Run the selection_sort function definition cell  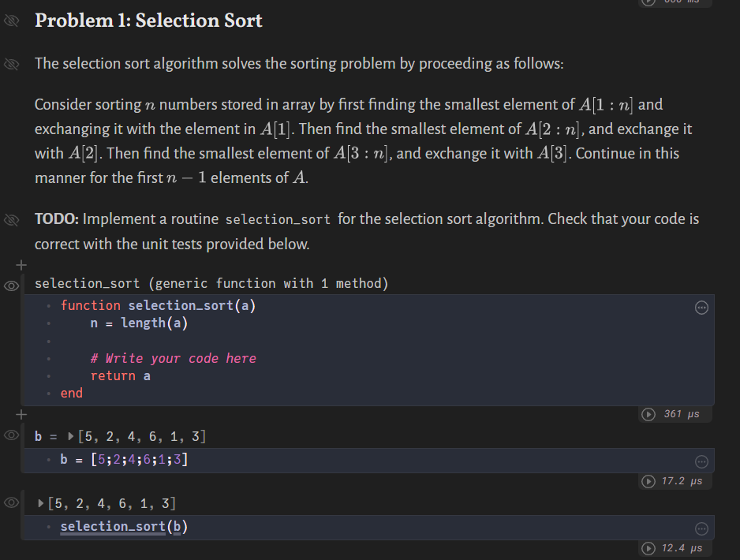650,414
